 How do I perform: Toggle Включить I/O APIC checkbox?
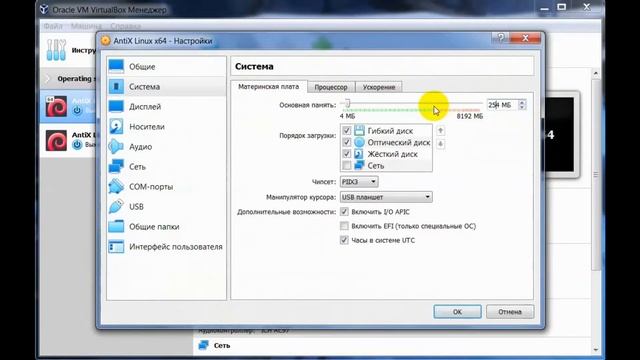coord(344,211)
